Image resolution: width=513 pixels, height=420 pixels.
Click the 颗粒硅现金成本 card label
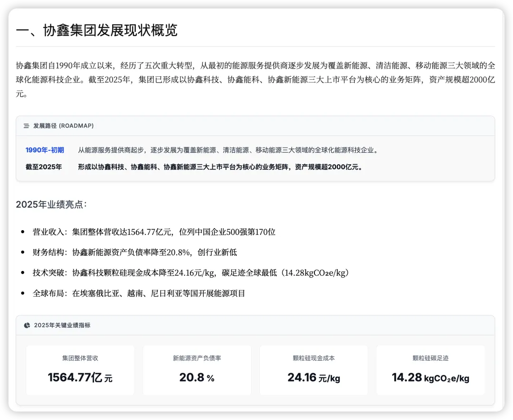pos(314,358)
